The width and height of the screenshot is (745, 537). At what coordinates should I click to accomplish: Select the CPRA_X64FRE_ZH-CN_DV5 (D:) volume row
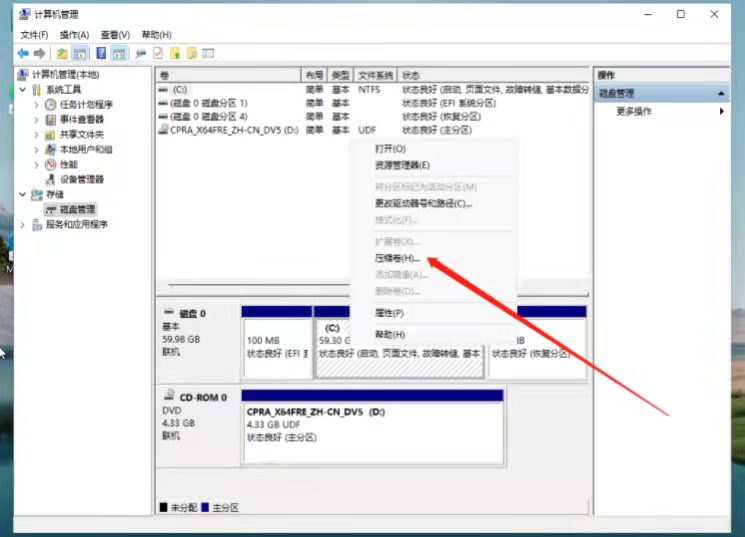coord(234,130)
